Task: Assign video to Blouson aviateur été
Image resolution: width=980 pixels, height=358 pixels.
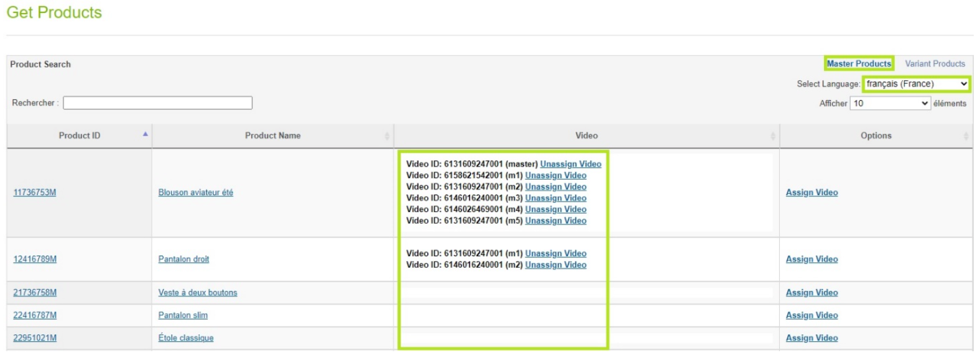Action: click(811, 193)
